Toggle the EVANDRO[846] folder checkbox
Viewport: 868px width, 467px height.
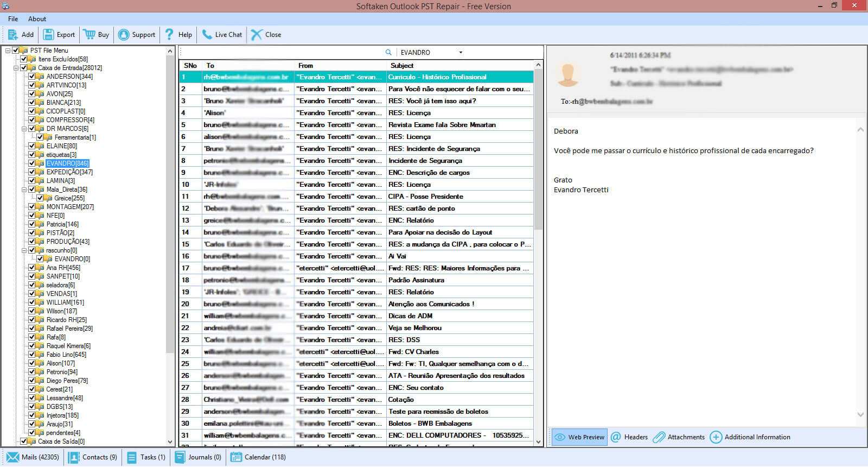31,163
